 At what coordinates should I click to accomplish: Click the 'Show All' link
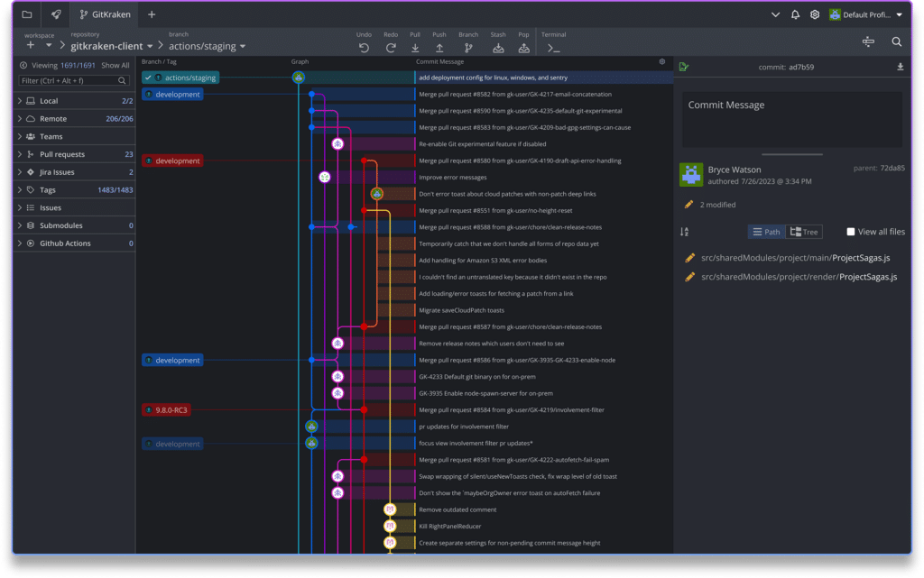tap(115, 65)
